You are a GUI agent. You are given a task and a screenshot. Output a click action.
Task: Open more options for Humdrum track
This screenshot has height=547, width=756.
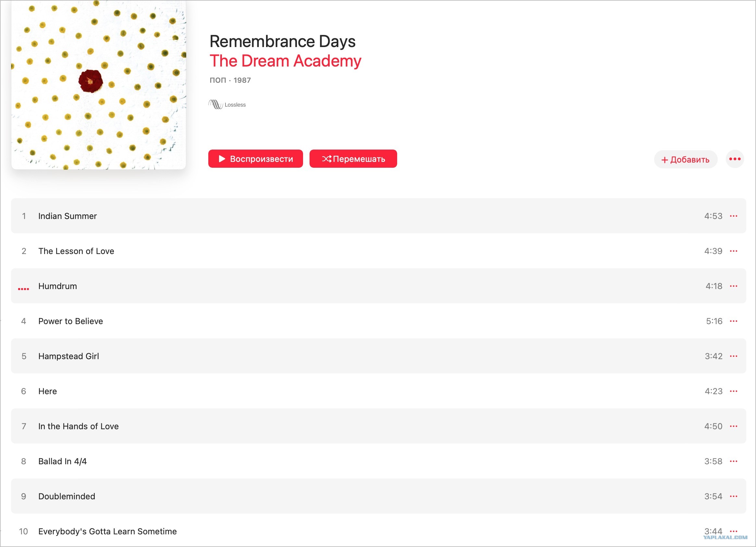click(x=733, y=286)
